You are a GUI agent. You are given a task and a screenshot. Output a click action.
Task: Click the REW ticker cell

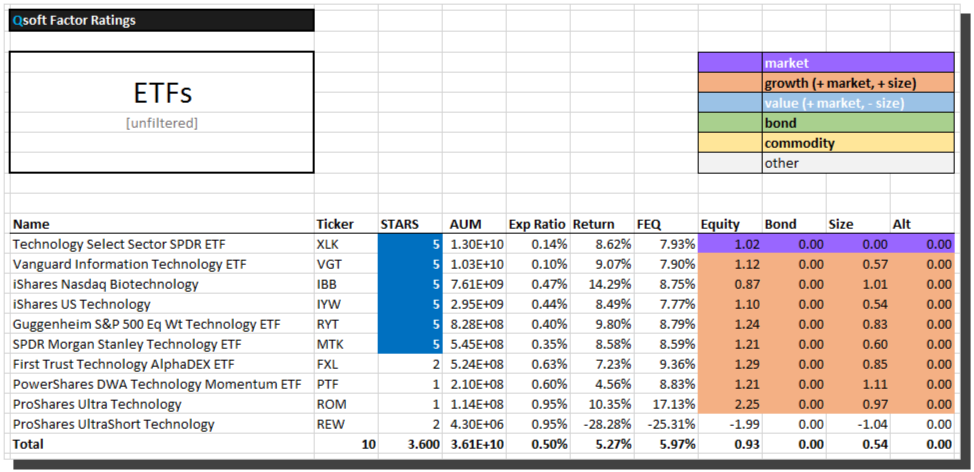[346, 424]
